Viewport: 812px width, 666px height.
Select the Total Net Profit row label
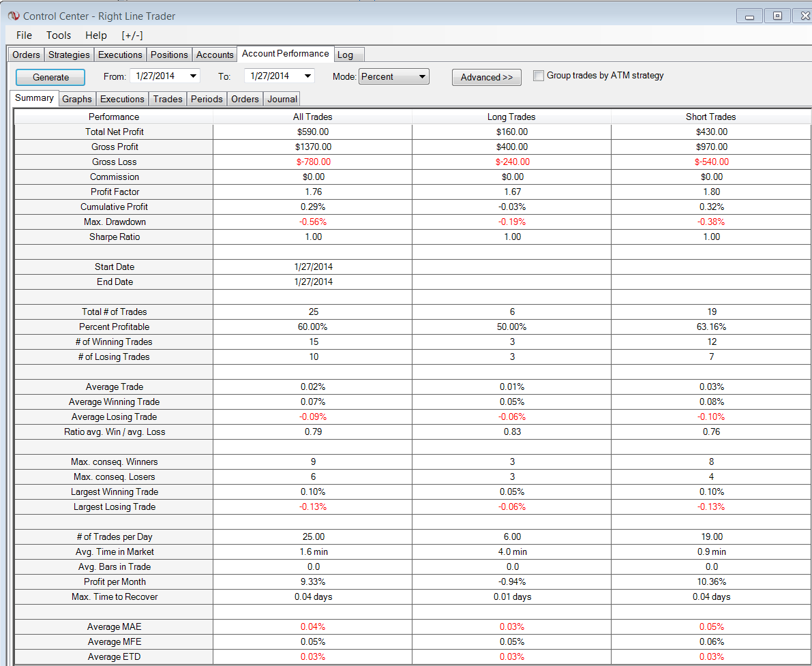[x=115, y=132]
